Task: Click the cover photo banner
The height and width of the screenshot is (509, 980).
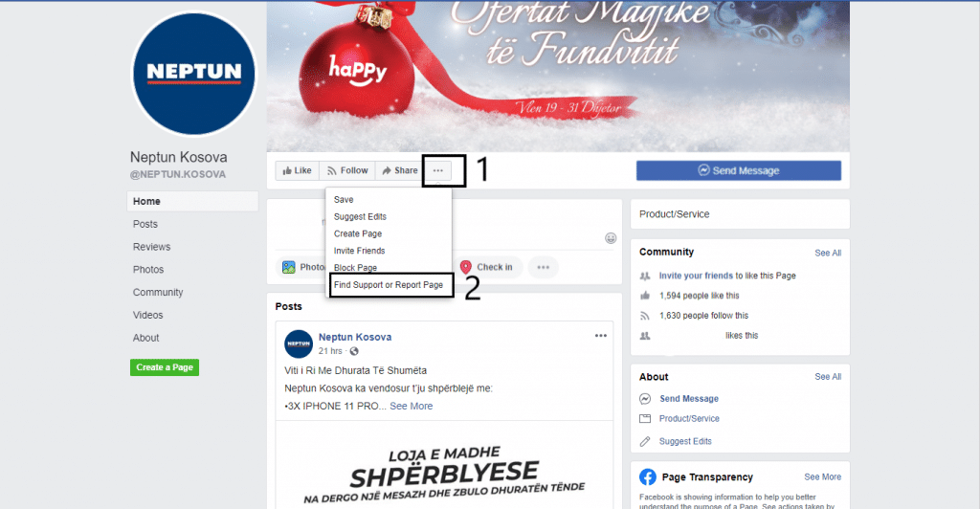Action: pos(558,76)
